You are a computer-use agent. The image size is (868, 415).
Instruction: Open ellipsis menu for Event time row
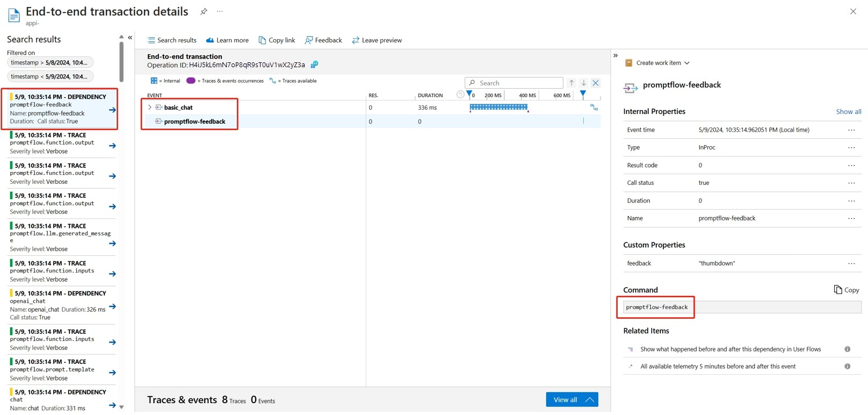pos(851,130)
